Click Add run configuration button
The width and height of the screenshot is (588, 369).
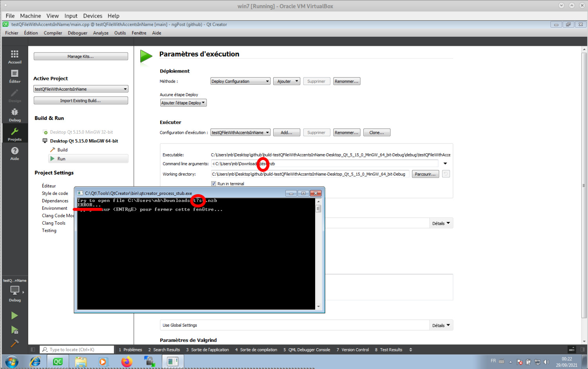(x=287, y=133)
